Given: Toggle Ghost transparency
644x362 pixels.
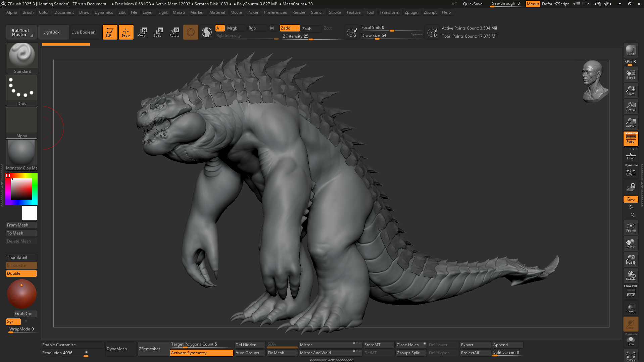Looking at the screenshot, I should (x=631, y=324).
